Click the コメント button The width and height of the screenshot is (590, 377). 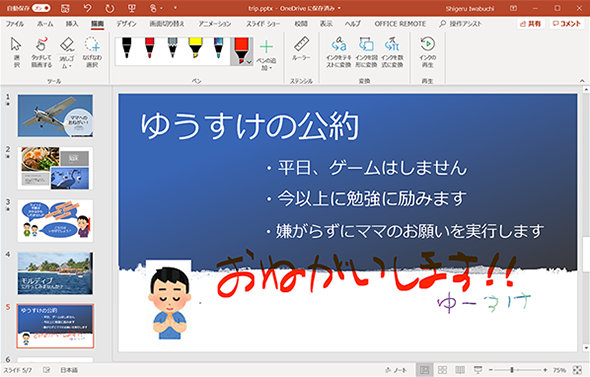[x=567, y=24]
